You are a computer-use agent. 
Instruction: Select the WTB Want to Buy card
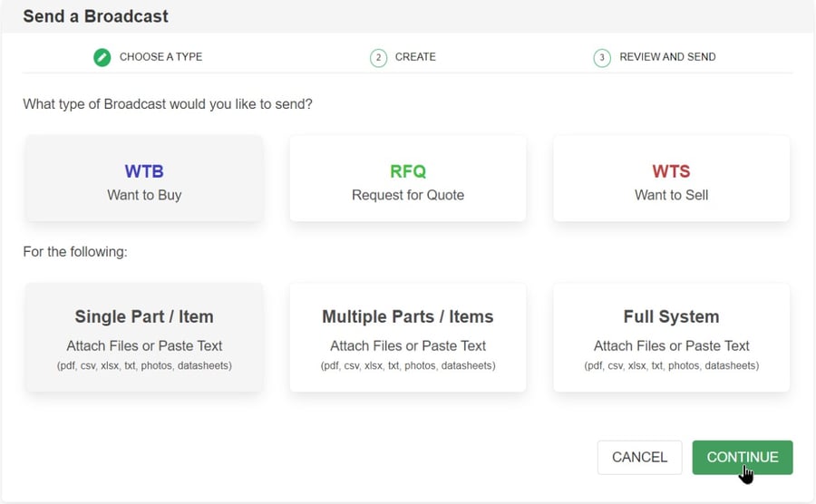click(x=144, y=179)
